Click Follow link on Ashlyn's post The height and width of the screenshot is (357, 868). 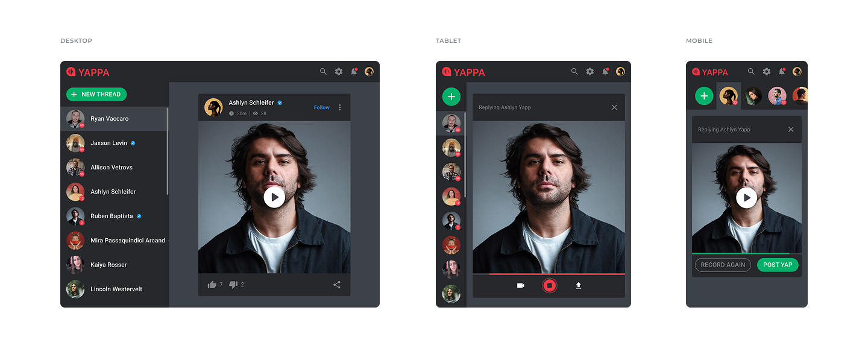(322, 107)
